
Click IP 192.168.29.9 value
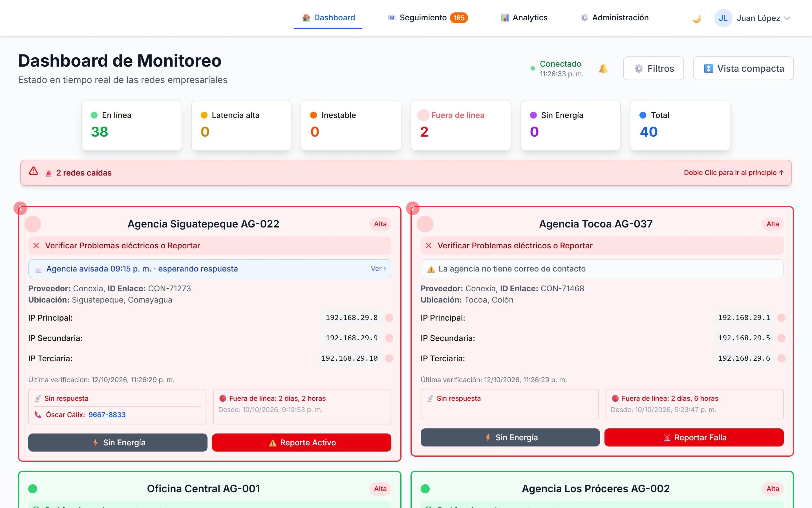(x=351, y=338)
